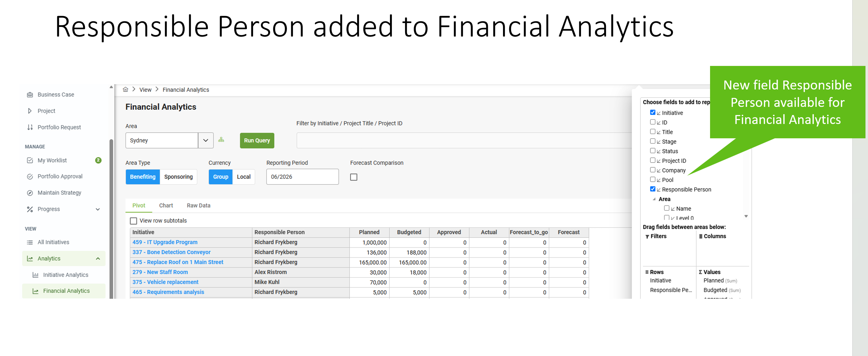Open the 459 - IT Upgrade Program link
Screen dimensions: 868x356
(165, 242)
